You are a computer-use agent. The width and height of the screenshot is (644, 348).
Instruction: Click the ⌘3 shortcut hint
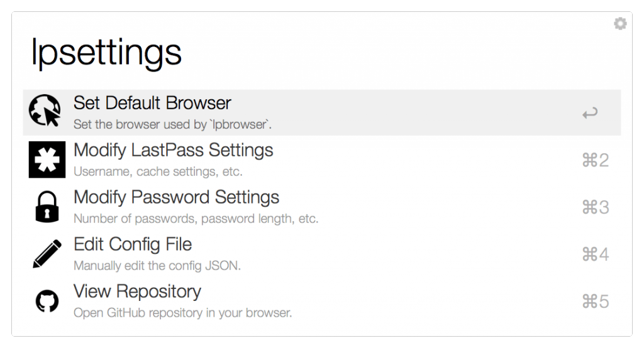pyautogui.click(x=595, y=208)
